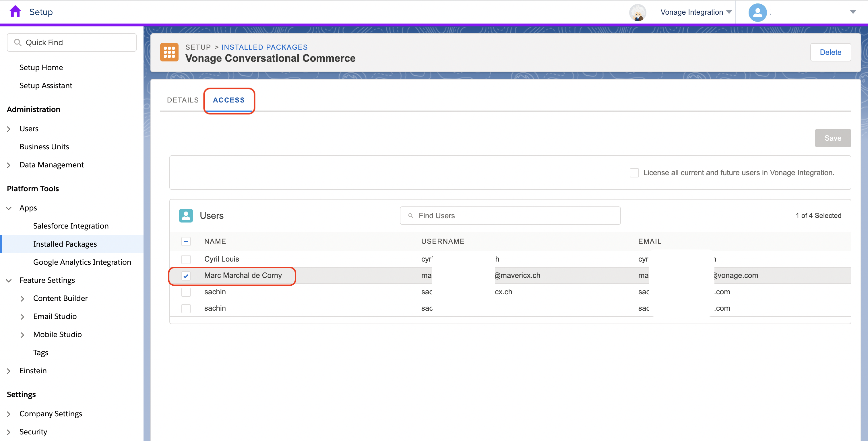Screen dimensions: 868x441
Task: Click the magnifier icon in Quick Find
Action: 18,42
